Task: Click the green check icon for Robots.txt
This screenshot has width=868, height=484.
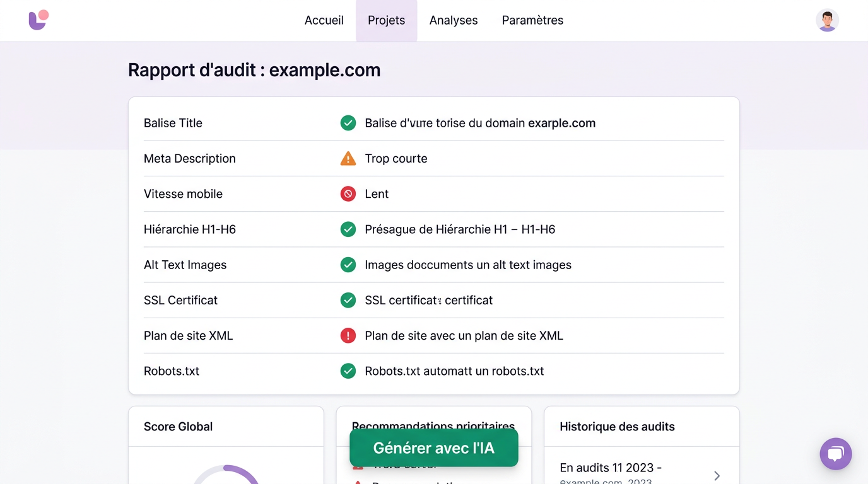Action: (x=348, y=371)
